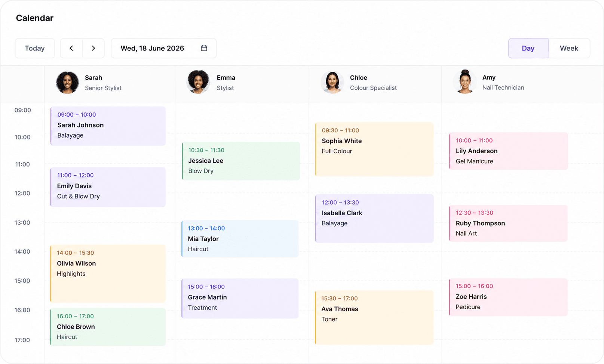
Task: Open date picker calendar icon
Action: (x=204, y=48)
